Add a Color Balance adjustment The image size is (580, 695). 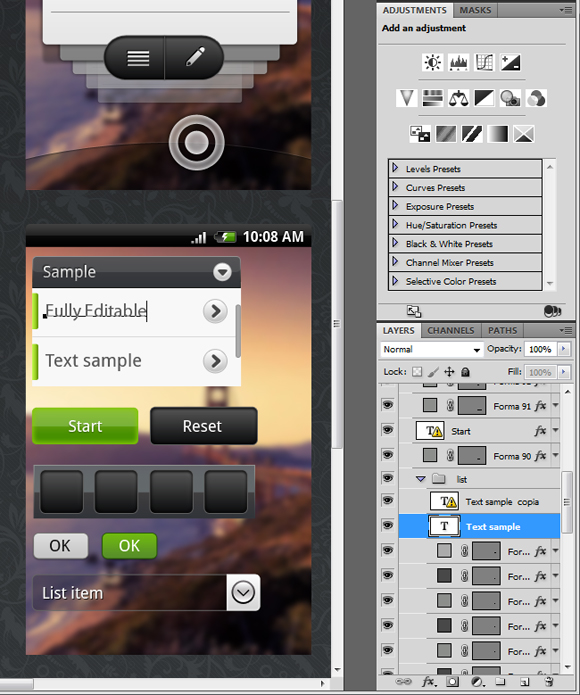point(458,98)
